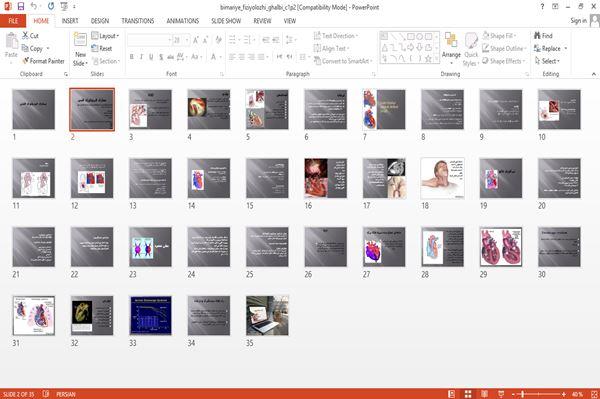This screenshot has width=600, height=399.
Task: Open the Shape Effects dropdown
Action: (504, 61)
